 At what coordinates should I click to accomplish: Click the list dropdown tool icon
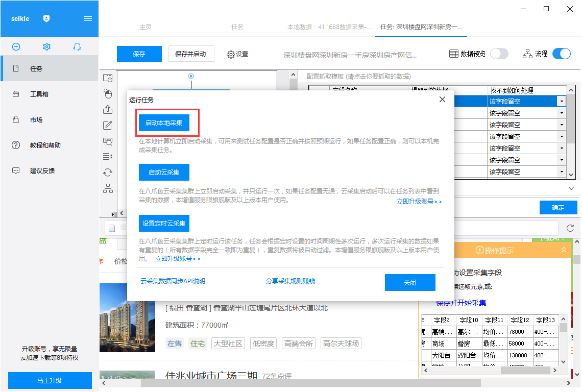coord(108,157)
